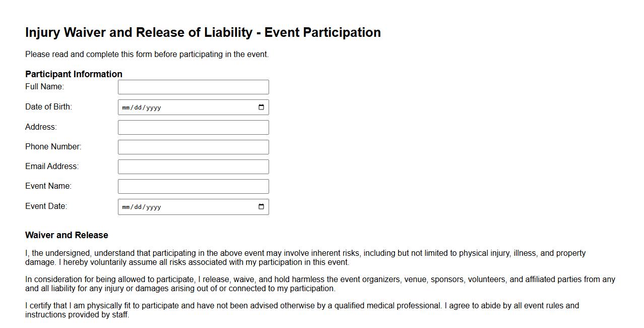Select the mm segment in Date of Birth
The image size is (644, 328).
click(x=126, y=107)
